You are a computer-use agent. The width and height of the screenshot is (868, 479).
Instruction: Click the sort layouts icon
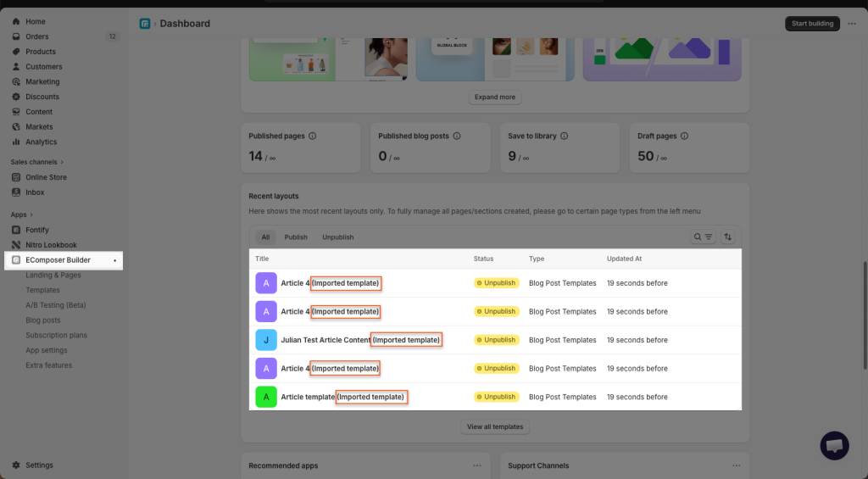point(727,237)
